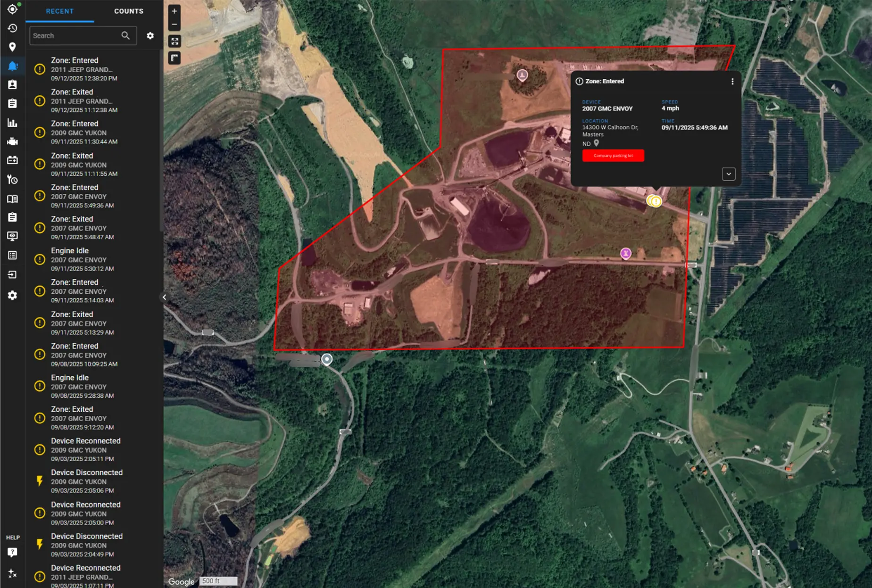Open the dashcam monitor icon
The width and height of the screenshot is (872, 588).
coord(13,236)
